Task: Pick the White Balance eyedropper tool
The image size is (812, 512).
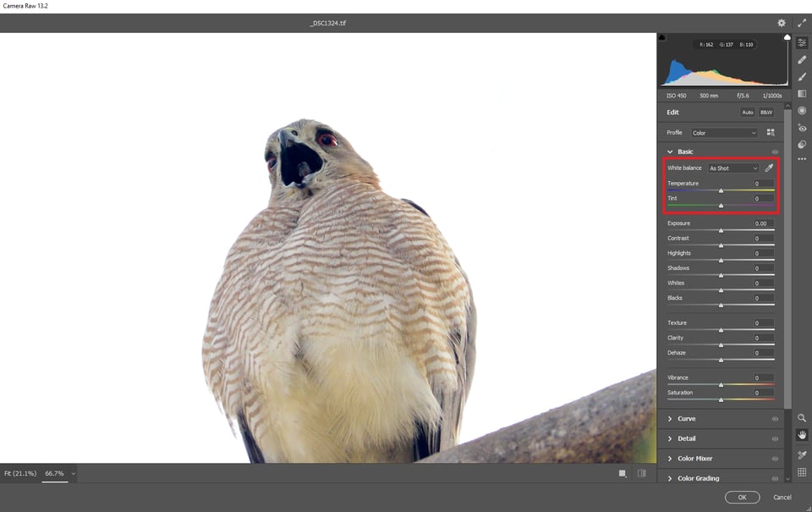Action: pyautogui.click(x=769, y=168)
